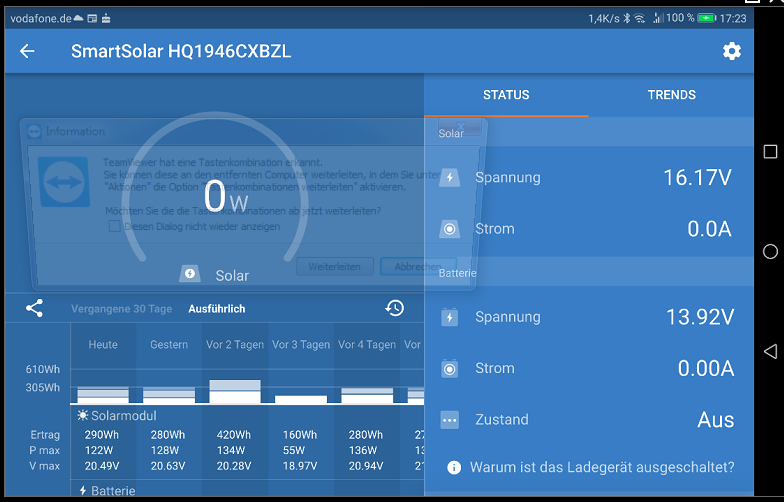Click Abbrechen in TeamViewer dialog
Screen dimensions: 784x502
[418, 266]
